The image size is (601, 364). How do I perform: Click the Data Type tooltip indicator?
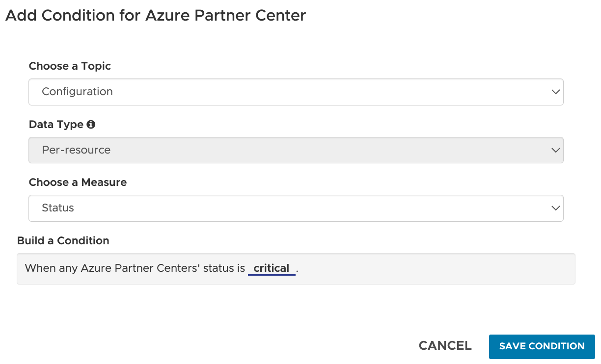click(91, 124)
